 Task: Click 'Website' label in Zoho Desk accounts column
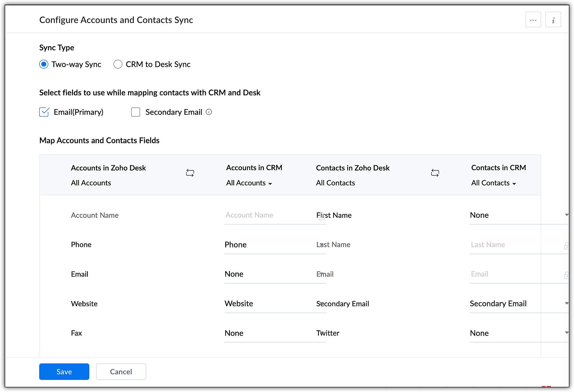84,304
